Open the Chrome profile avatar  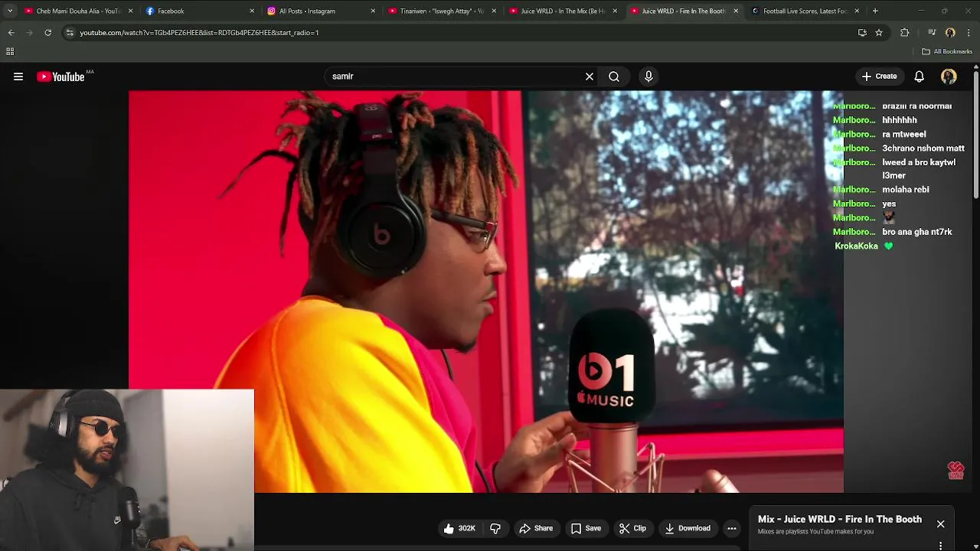click(950, 32)
